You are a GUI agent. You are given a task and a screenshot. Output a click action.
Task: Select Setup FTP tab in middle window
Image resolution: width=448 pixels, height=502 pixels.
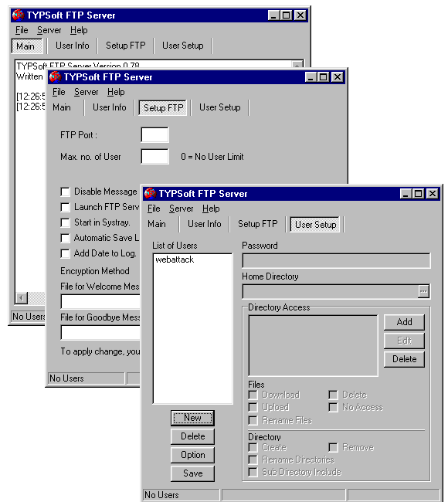click(x=163, y=108)
